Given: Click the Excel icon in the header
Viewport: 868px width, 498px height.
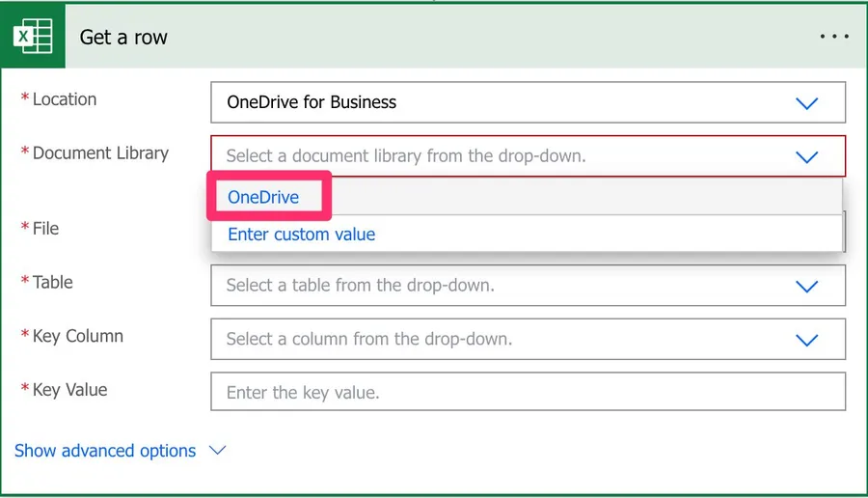Looking at the screenshot, I should click(33, 37).
